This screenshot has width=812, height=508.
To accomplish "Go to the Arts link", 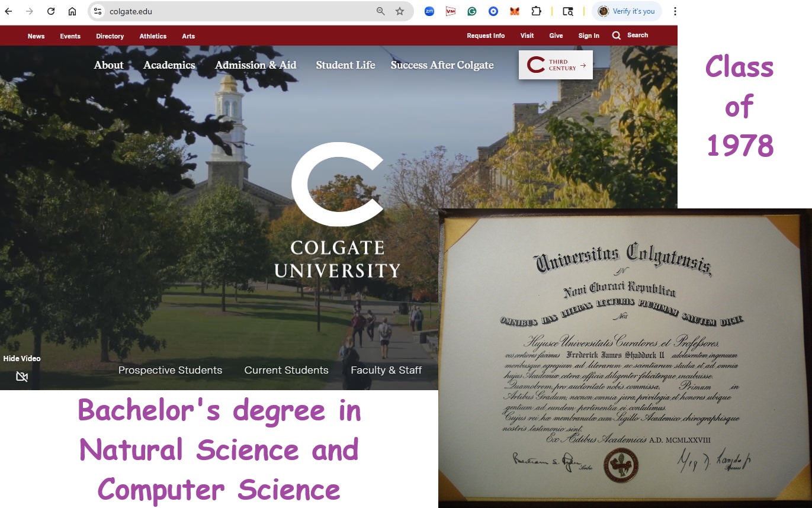I will coord(188,36).
